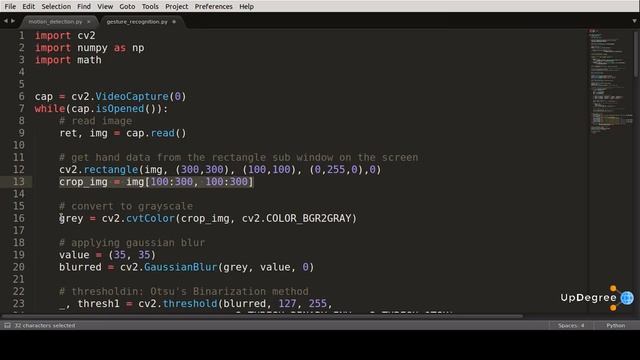Click '(0,255,0)' color tuple on line 12

[x=336, y=169]
